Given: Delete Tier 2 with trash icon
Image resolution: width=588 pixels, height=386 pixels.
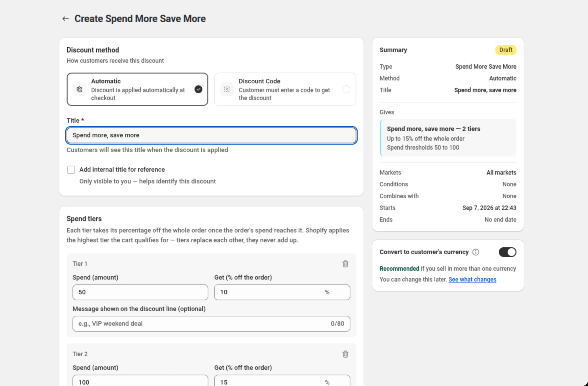Looking at the screenshot, I should pyautogui.click(x=345, y=354).
